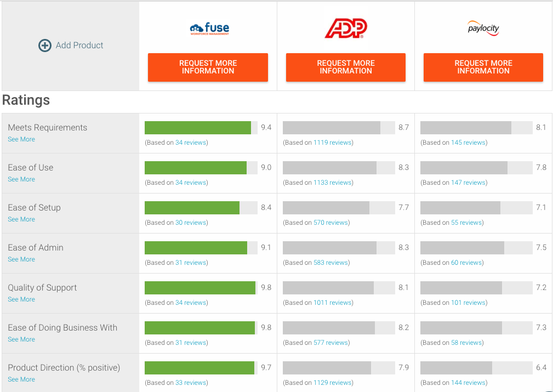Click the Fuse Workforce Management logo
Image resolution: width=553 pixels, height=392 pixels.
(209, 29)
